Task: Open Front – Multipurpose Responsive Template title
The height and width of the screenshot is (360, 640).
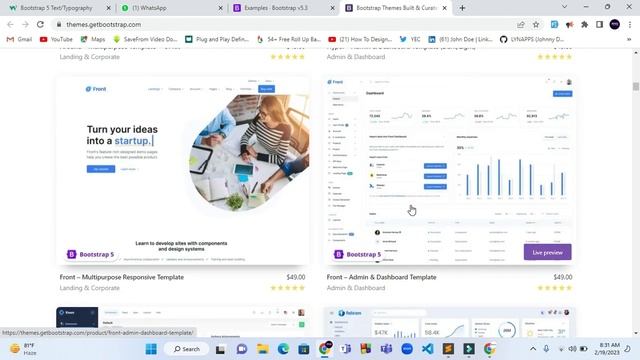Action: [x=122, y=277]
